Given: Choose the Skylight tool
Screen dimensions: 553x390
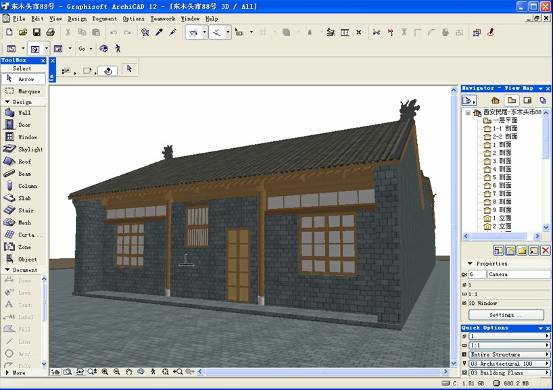Looking at the screenshot, I should pyautogui.click(x=23, y=149).
